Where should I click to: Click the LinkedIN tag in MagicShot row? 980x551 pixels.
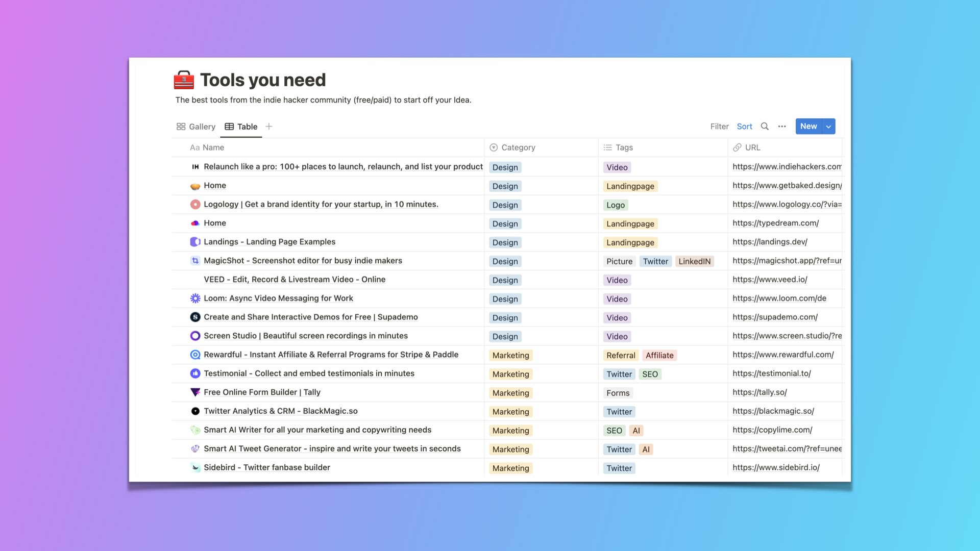pos(694,261)
